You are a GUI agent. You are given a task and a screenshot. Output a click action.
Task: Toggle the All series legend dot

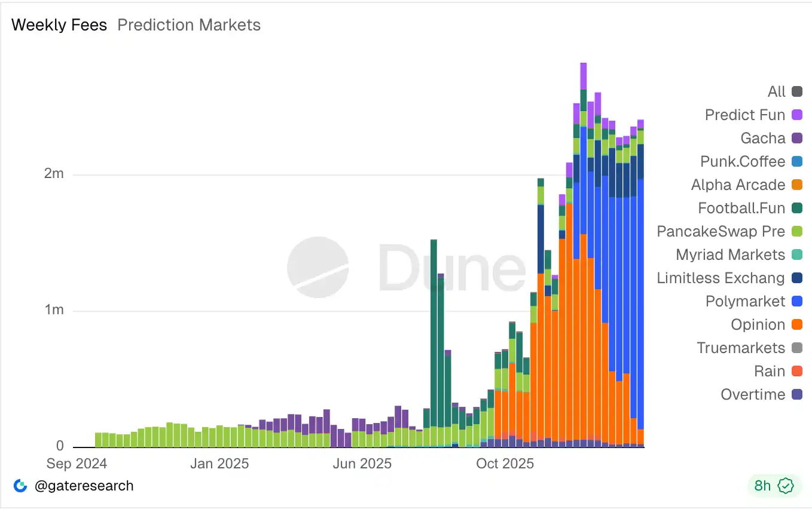coord(796,91)
